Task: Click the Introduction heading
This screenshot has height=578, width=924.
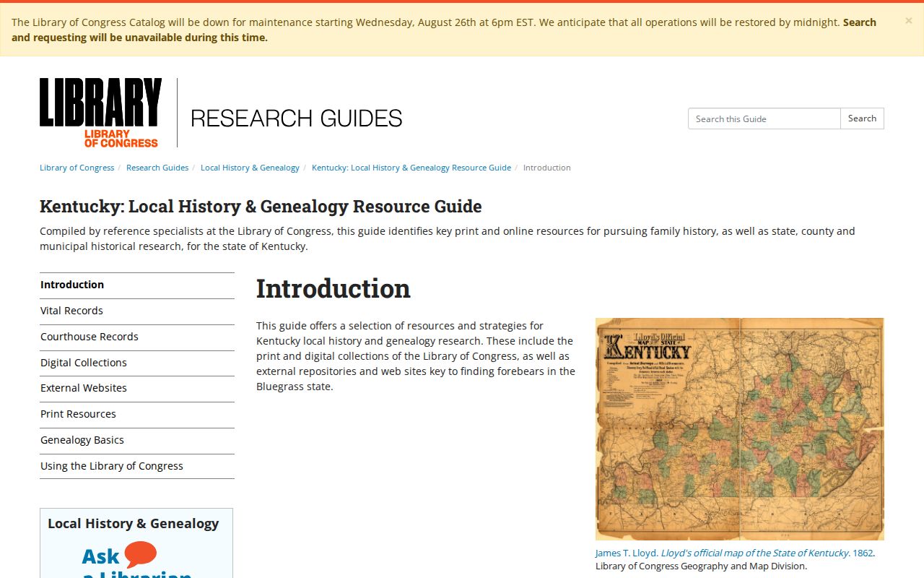Action: click(334, 288)
